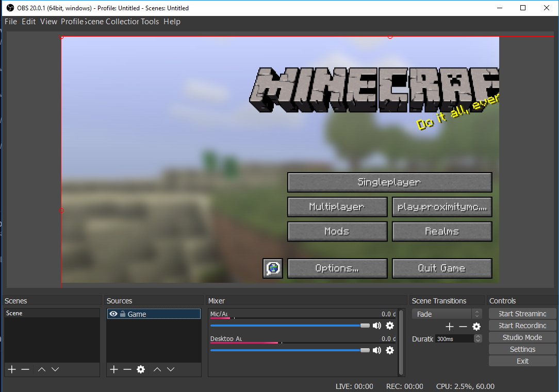The width and height of the screenshot is (559, 392).
Task: Click Quit Game button in preview
Action: pos(442,268)
